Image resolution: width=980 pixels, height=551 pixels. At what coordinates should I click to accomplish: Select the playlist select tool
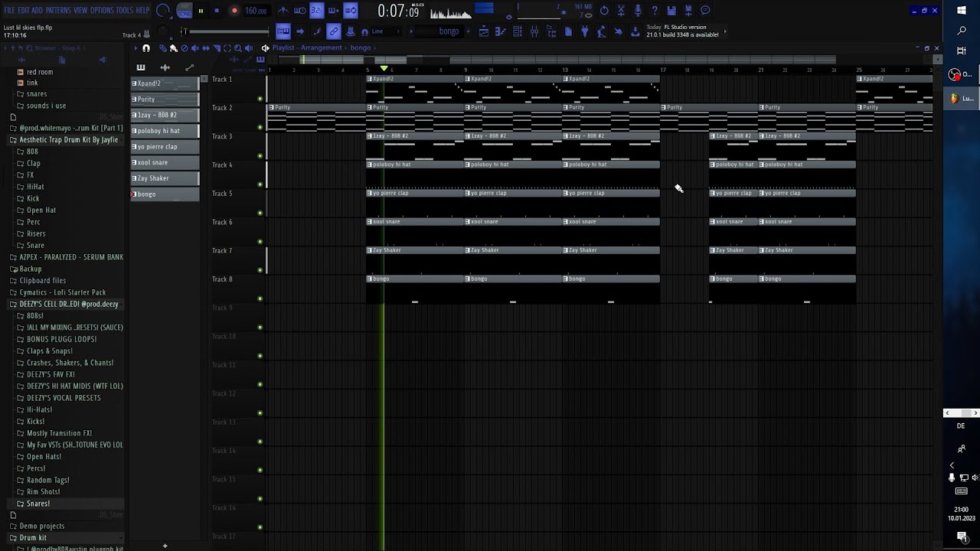point(227,48)
